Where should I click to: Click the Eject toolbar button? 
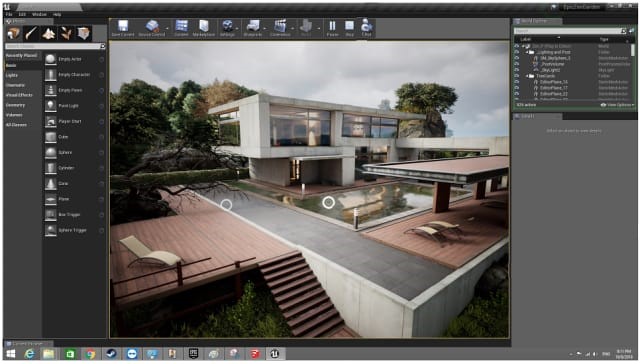[x=367, y=28]
